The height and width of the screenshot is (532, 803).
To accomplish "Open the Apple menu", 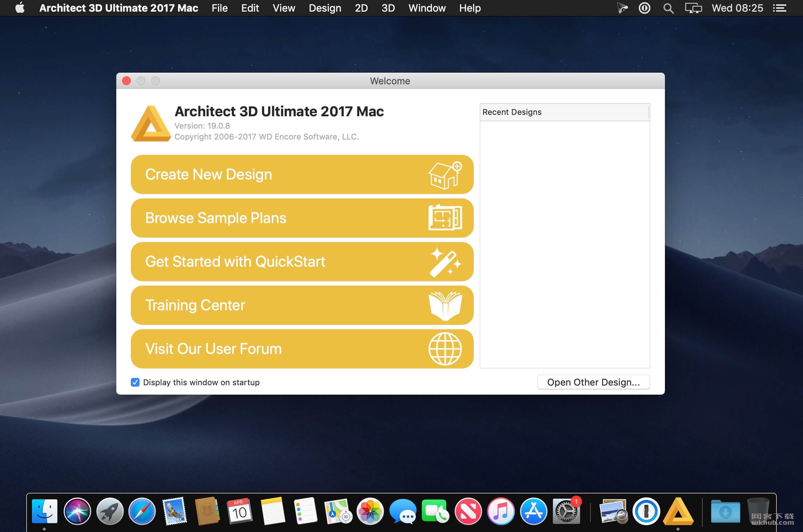I will pyautogui.click(x=20, y=8).
